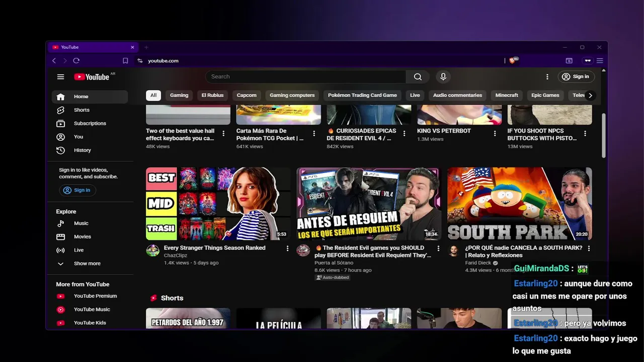This screenshot has height=362, width=644.
Task: Bookmark the page with the bookmark icon
Action: [125, 61]
